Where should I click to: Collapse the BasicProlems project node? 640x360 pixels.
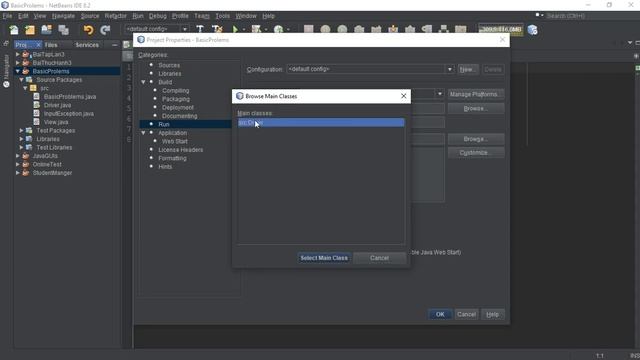18,71
